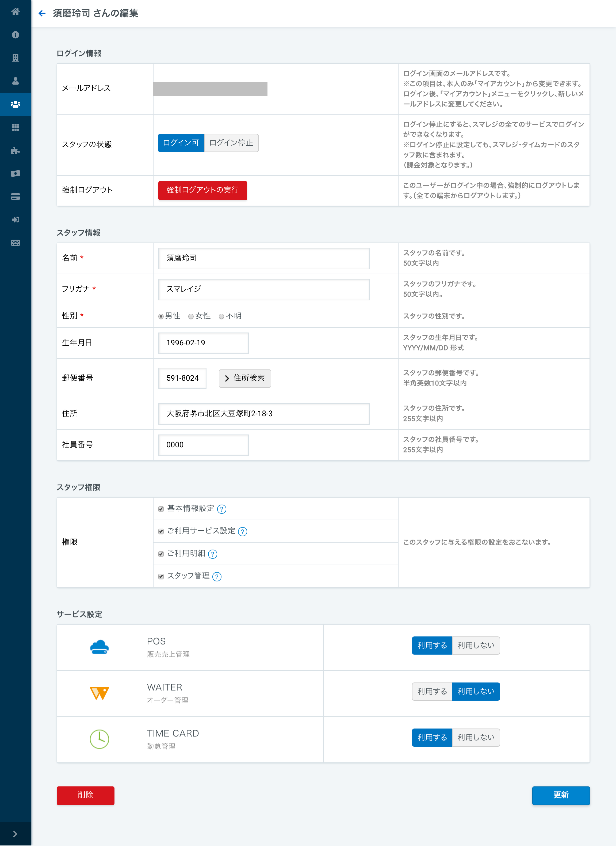Open the puzzle piece icon in sidebar
This screenshot has width=616, height=846.
[x=15, y=150]
